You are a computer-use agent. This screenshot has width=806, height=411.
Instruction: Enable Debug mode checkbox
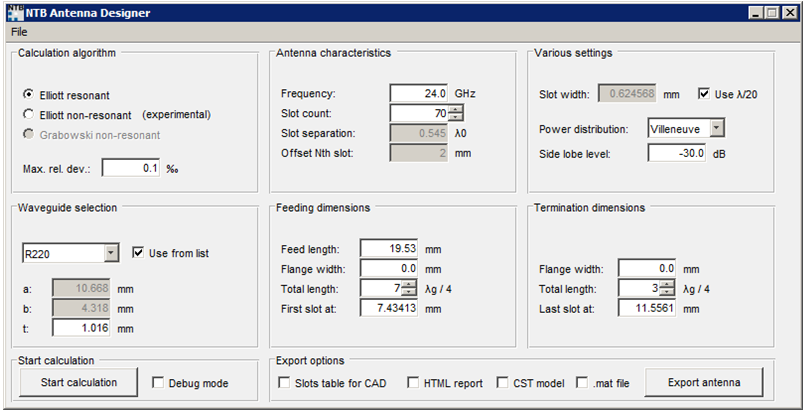pyautogui.click(x=158, y=383)
